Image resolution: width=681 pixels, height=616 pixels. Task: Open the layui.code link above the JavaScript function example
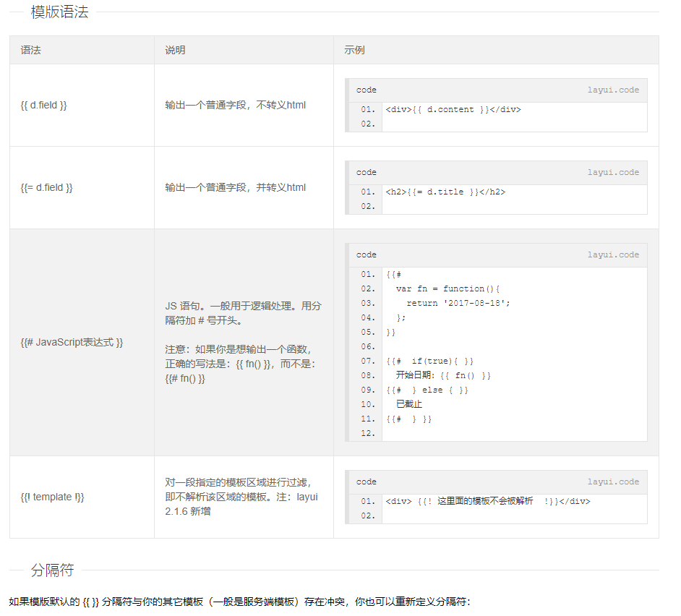613,255
